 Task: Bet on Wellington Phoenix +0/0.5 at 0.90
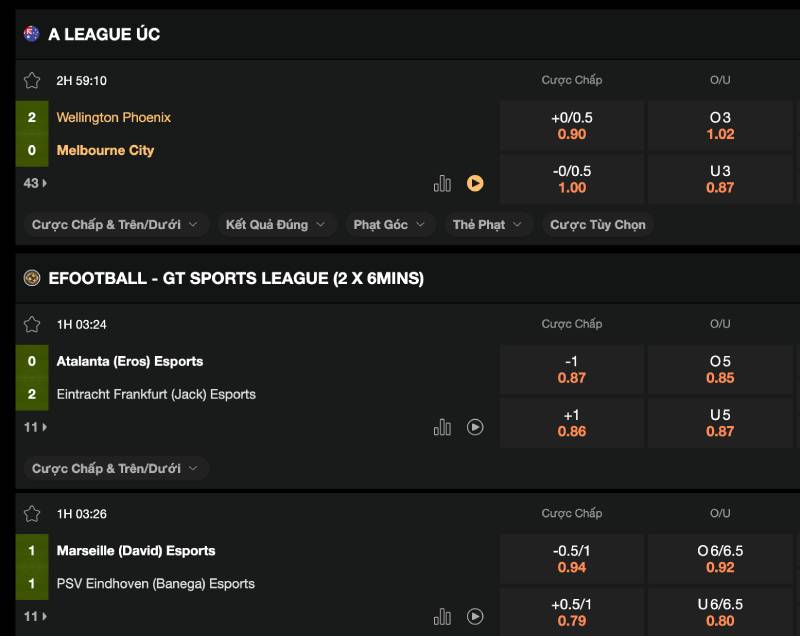pyautogui.click(x=571, y=125)
